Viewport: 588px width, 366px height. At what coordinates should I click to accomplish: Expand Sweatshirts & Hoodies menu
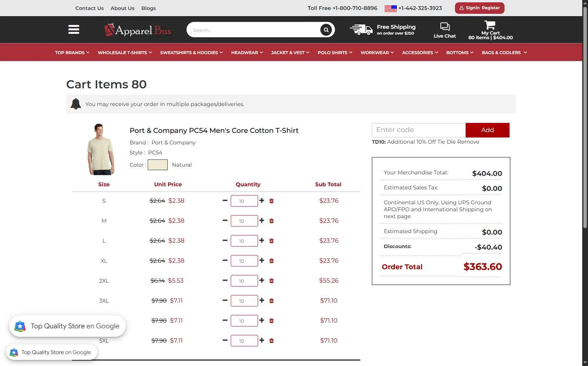coord(192,53)
